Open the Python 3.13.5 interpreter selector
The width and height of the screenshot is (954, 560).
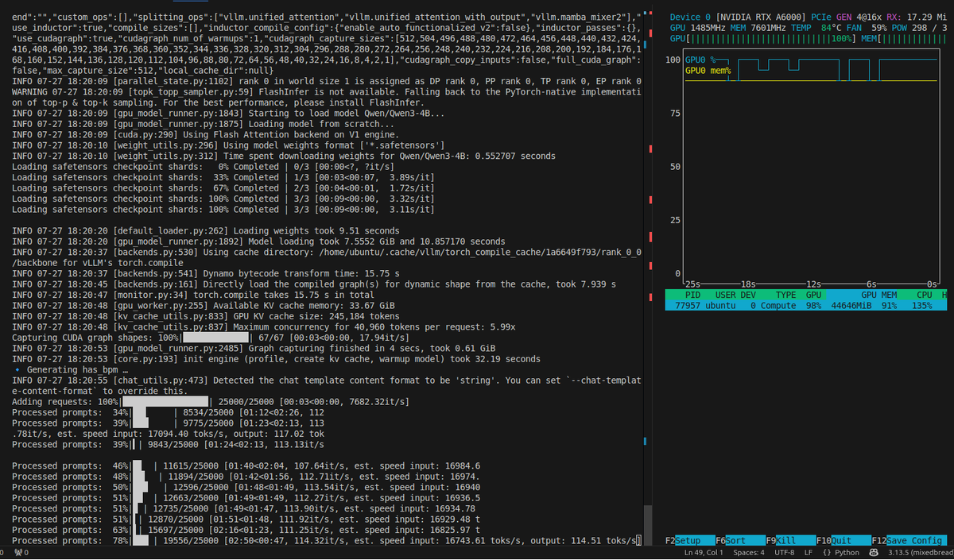(x=921, y=552)
